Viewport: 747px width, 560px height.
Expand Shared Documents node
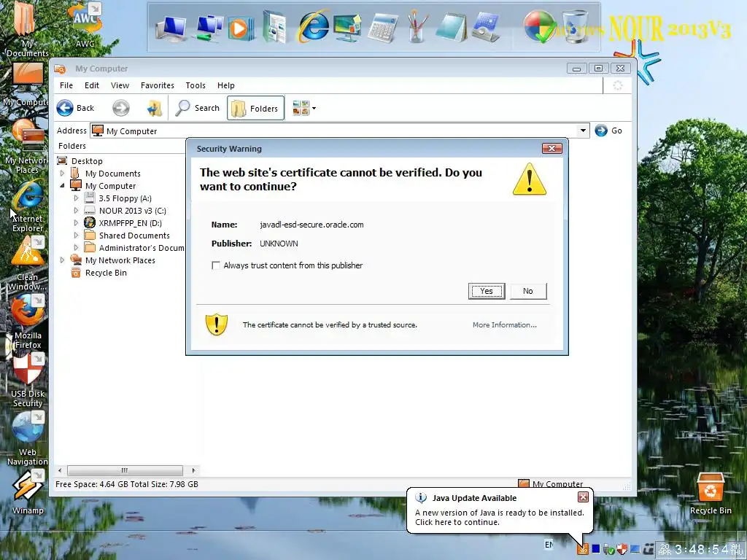76,236
